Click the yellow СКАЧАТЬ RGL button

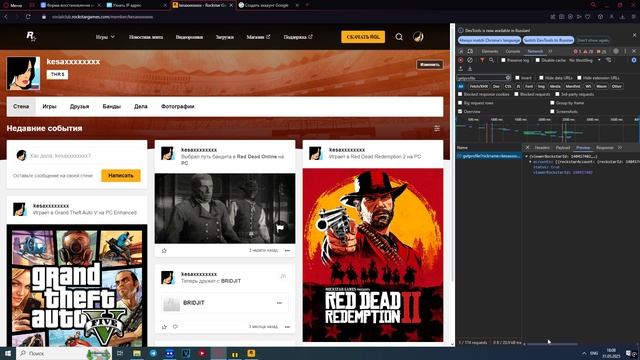tap(363, 37)
